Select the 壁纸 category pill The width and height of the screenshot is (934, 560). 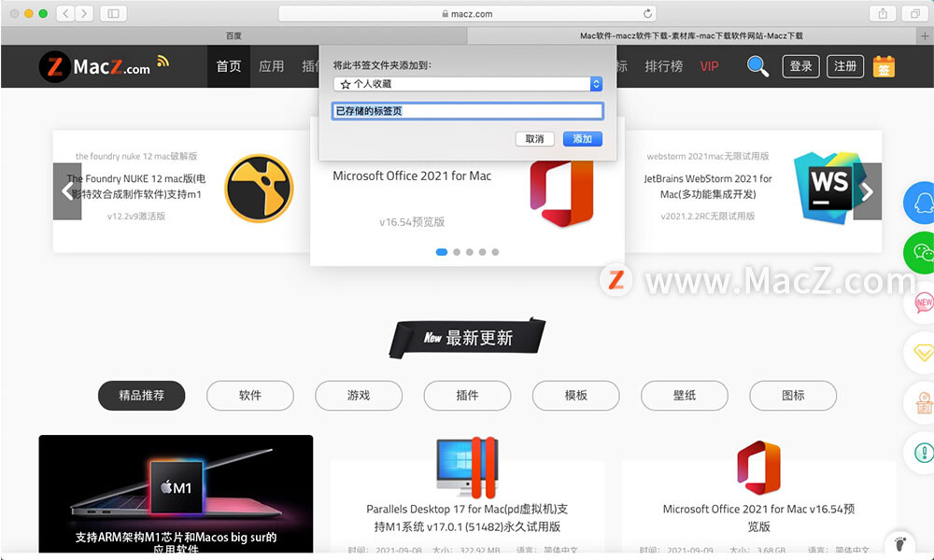click(x=685, y=395)
